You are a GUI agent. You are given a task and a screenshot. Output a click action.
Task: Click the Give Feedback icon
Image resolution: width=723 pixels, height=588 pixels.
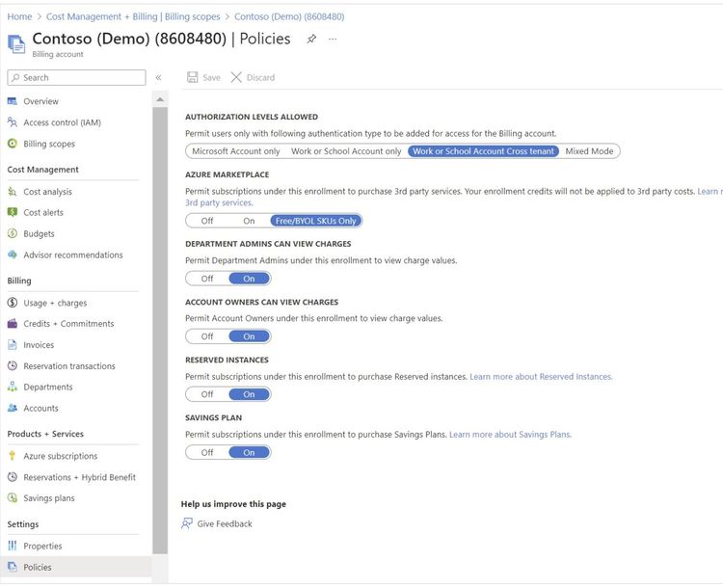click(187, 523)
